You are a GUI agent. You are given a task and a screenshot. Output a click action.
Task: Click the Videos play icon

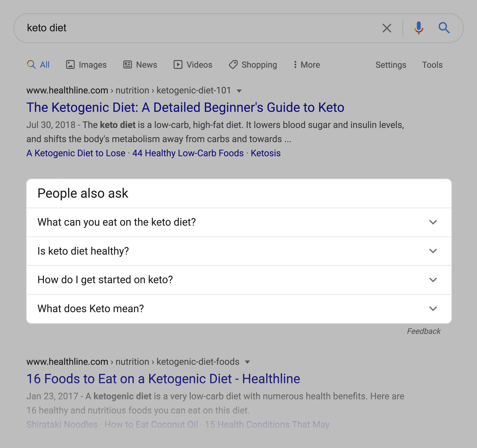(178, 64)
